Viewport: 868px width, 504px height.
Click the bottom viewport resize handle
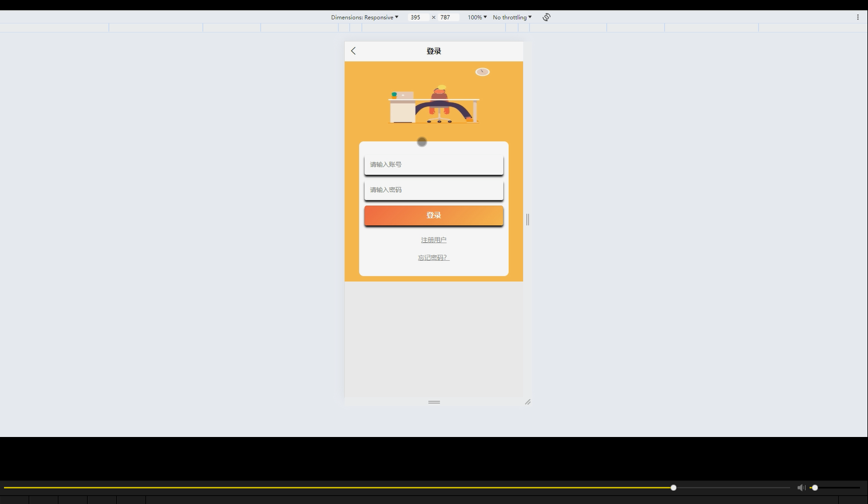pos(434,402)
